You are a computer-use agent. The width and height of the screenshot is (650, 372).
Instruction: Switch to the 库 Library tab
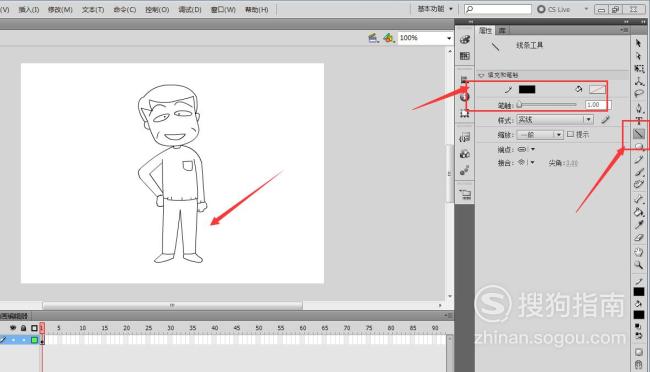tap(502, 30)
